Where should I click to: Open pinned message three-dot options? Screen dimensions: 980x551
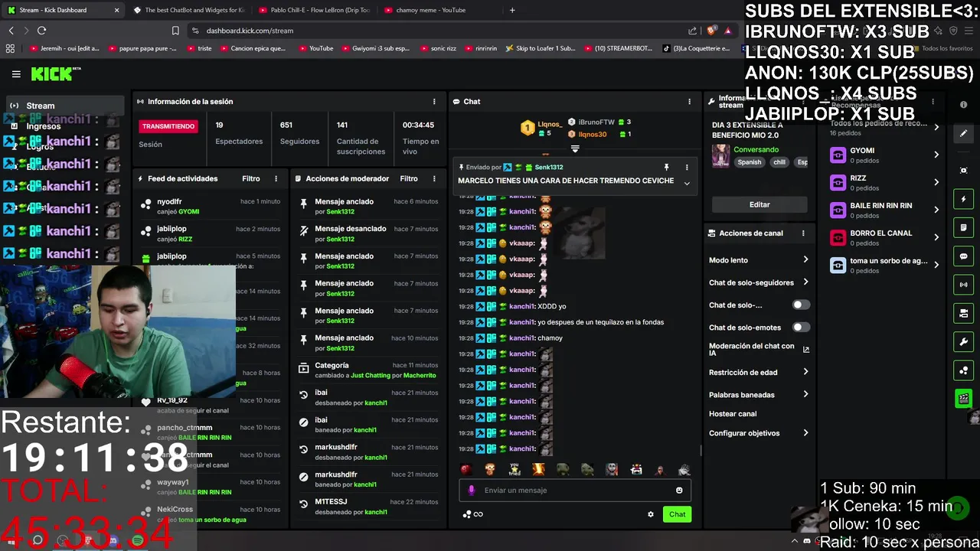pyautogui.click(x=687, y=167)
